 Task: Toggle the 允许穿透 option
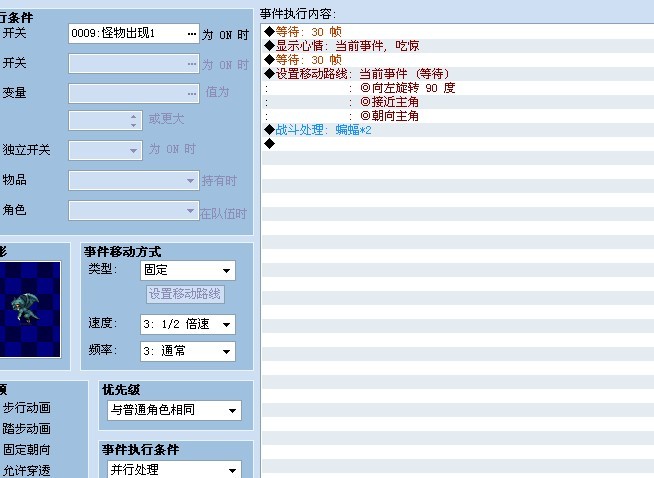[26, 470]
